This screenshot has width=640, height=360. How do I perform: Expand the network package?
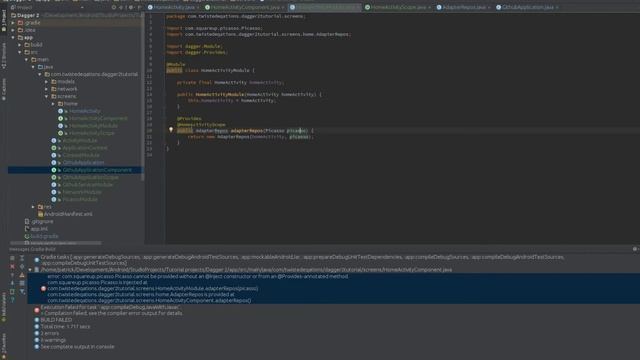pyautogui.click(x=47, y=89)
